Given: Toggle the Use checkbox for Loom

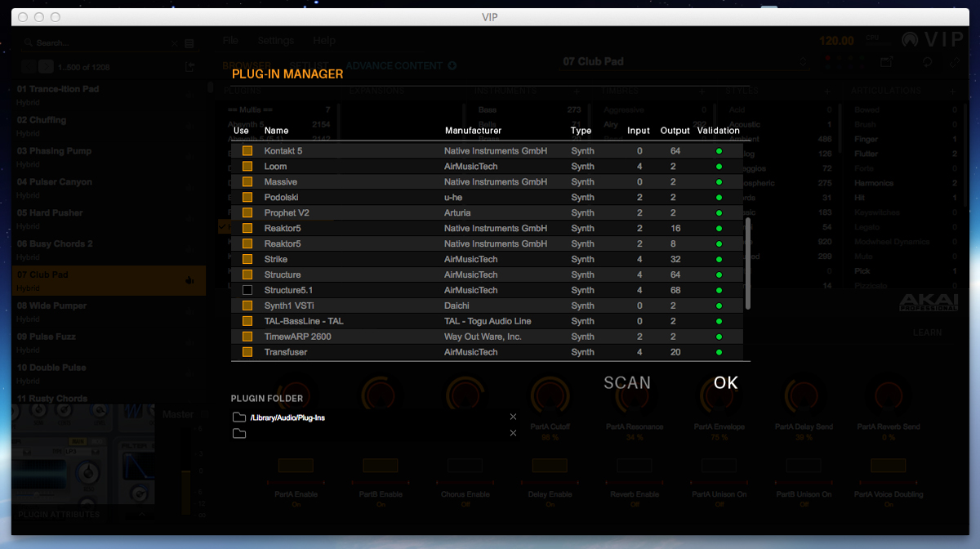Looking at the screenshot, I should pos(247,167).
